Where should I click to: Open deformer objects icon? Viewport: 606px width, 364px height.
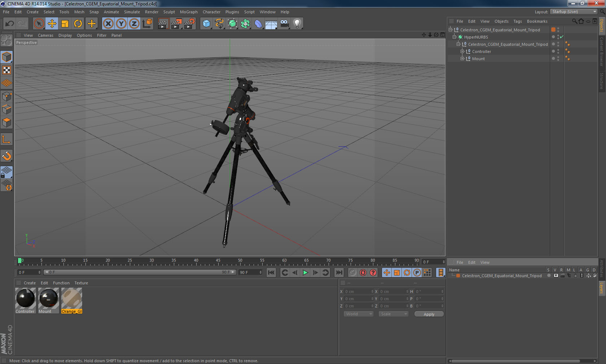(x=258, y=24)
